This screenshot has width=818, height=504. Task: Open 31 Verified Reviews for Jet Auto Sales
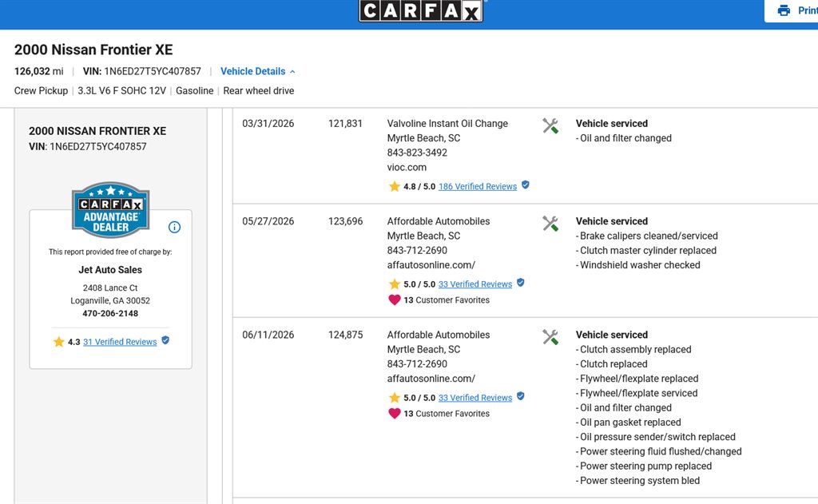tap(120, 342)
